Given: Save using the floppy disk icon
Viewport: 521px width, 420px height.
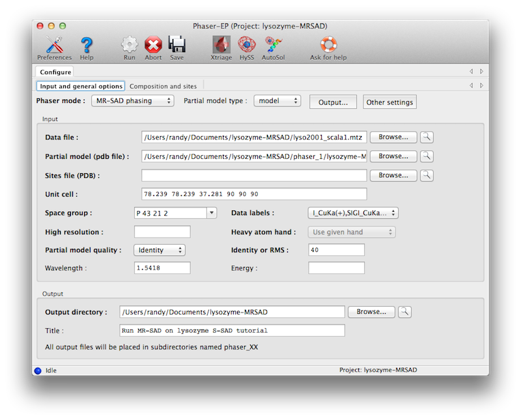Looking at the screenshot, I should tap(176, 46).
